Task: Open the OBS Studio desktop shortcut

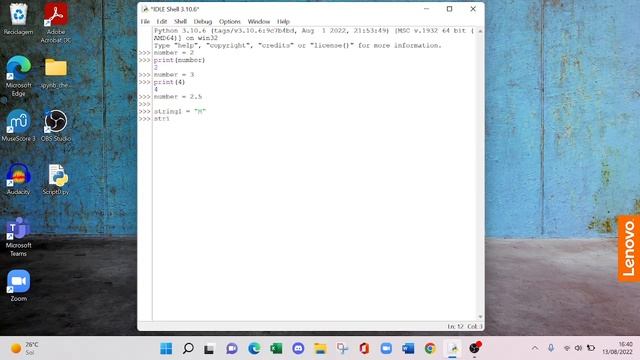Action: 56,125
